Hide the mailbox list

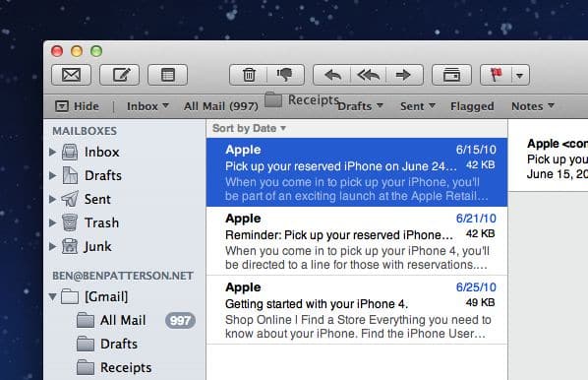78,106
